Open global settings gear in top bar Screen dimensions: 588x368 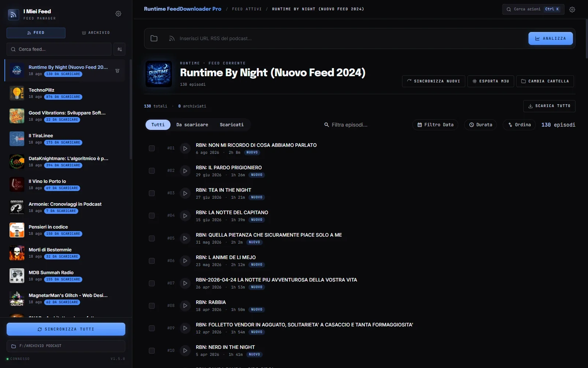tap(572, 10)
